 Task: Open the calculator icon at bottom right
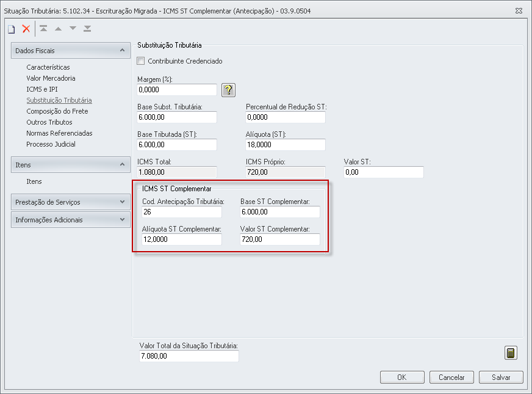511,353
